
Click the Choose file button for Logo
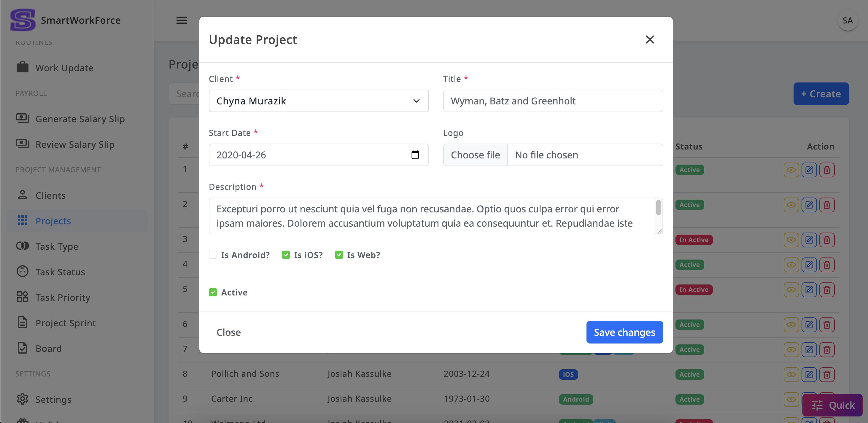[475, 155]
